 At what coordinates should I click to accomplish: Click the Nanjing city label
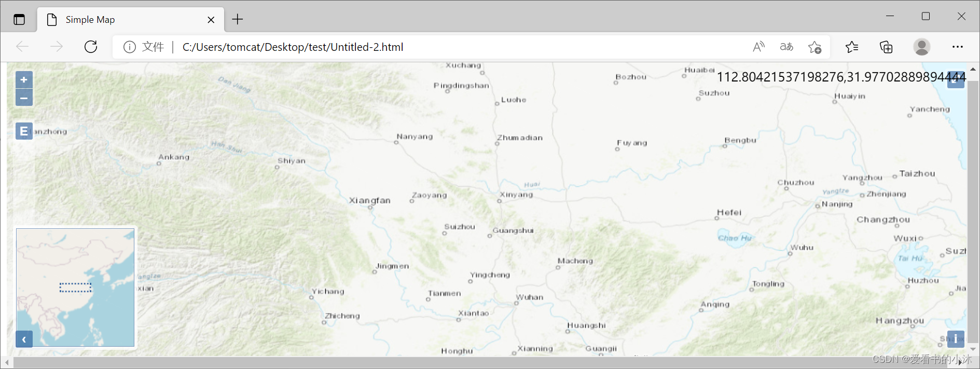coord(837,204)
